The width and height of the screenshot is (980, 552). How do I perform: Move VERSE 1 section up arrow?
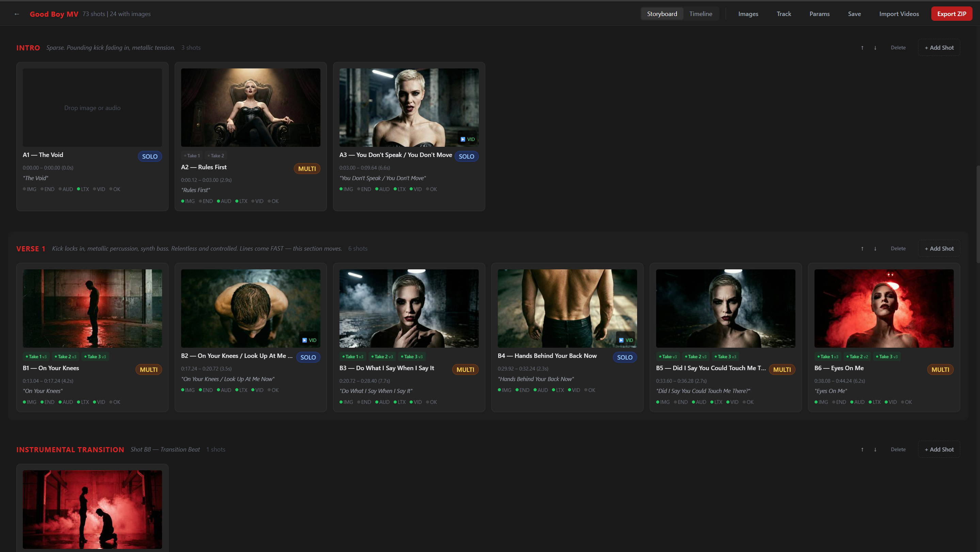pos(862,249)
